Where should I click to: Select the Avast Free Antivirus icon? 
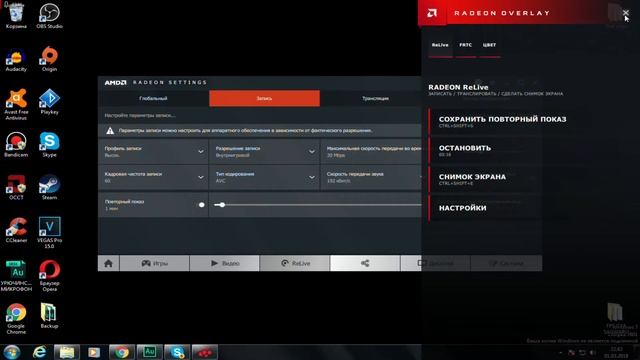[16, 104]
